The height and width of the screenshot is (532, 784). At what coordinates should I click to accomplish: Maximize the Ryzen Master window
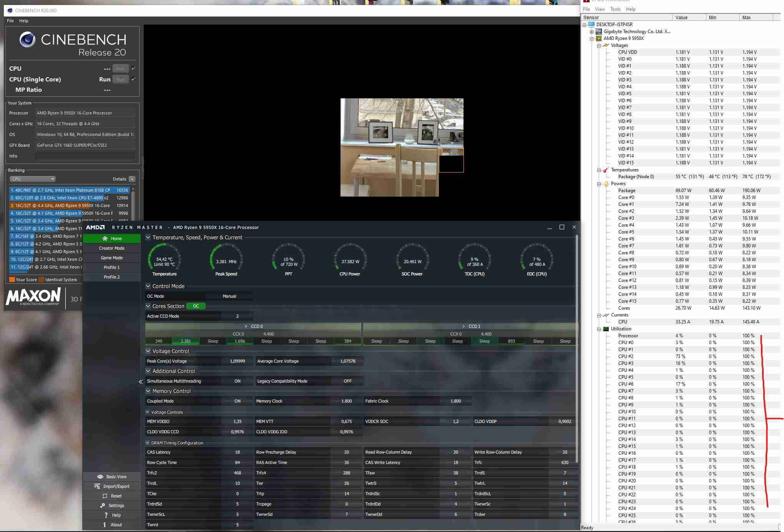tap(562, 227)
